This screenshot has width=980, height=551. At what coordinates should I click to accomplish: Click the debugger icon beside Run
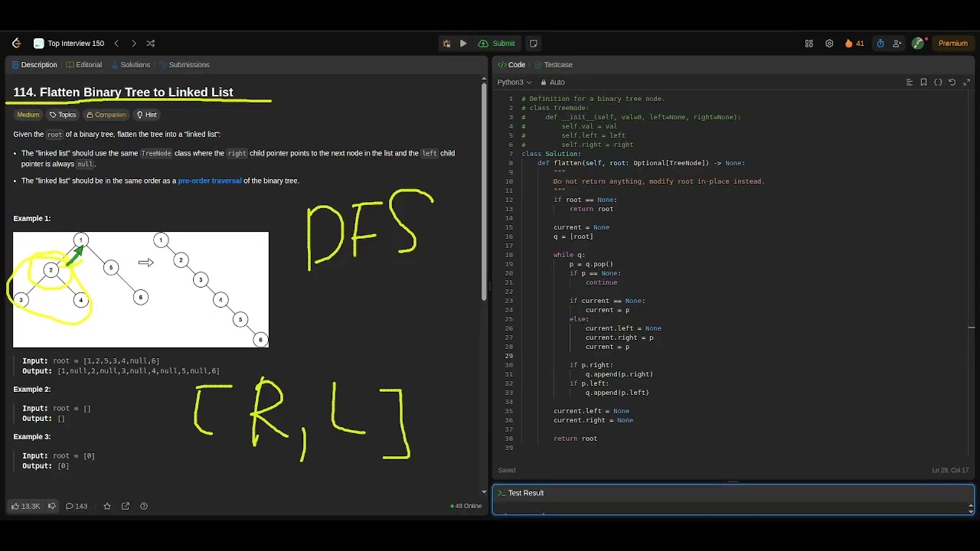coord(446,44)
